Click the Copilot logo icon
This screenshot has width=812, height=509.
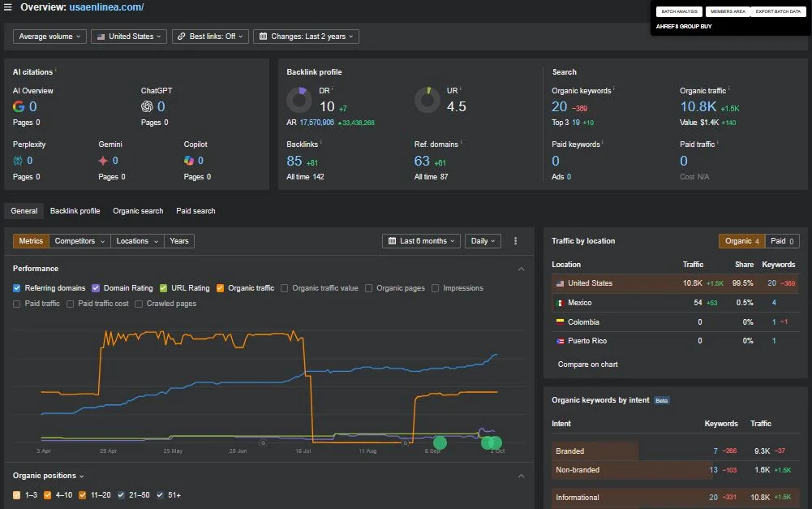coord(188,161)
